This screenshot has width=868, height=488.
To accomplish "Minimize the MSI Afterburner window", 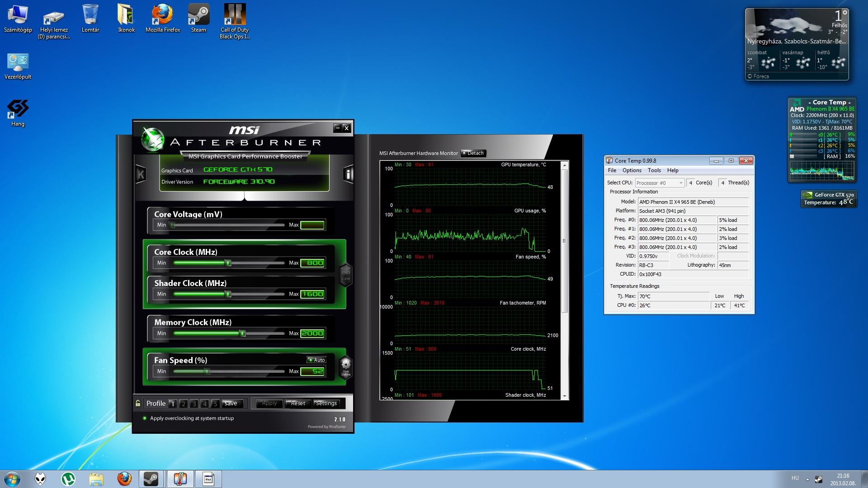I will click(338, 128).
